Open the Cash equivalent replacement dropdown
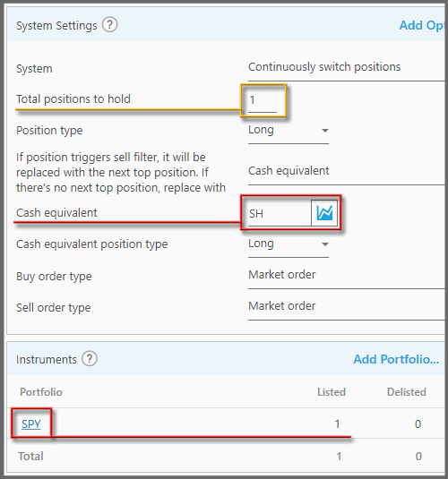 347,172
